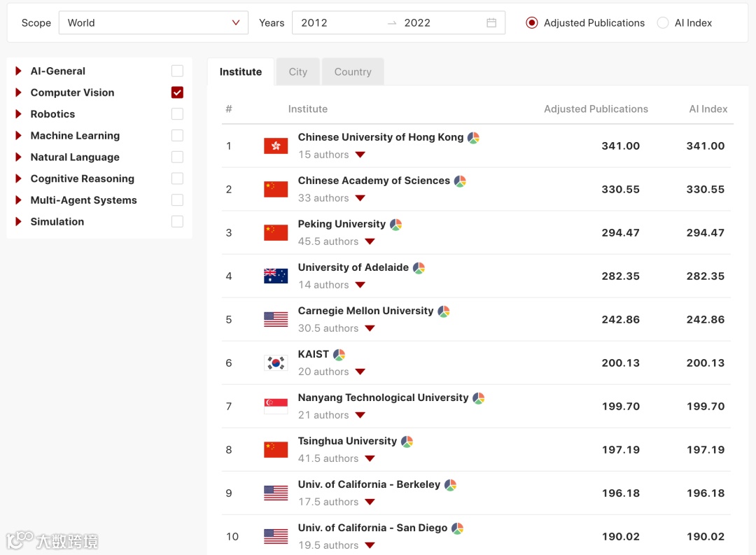
Task: Expand the Cognitive Reasoning category triangle
Action: point(18,178)
